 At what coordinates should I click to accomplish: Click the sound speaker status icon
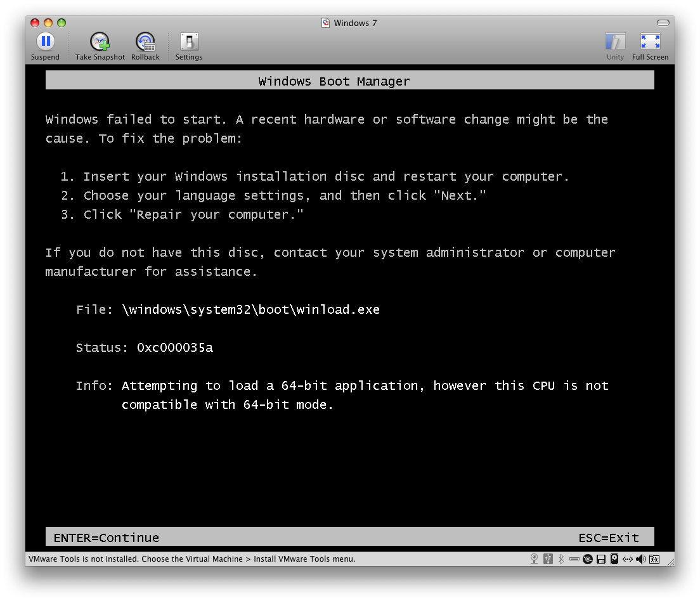tap(641, 559)
